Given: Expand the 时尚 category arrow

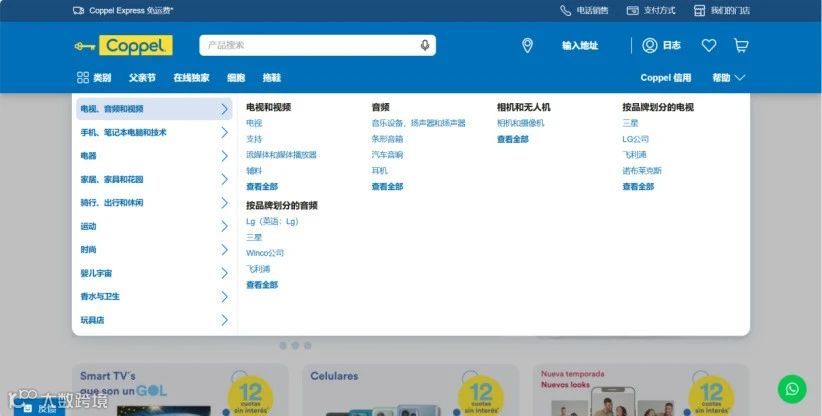Looking at the screenshot, I should pyautogui.click(x=224, y=249).
